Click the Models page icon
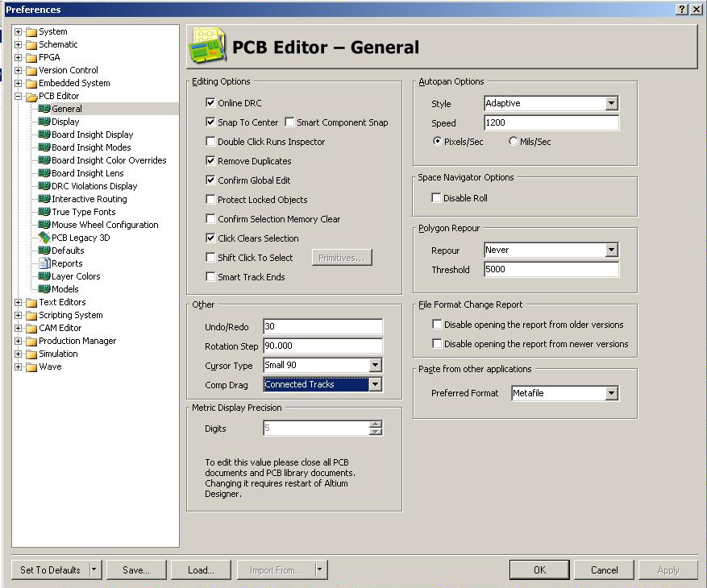Screen dimensions: 707x588 [44, 289]
